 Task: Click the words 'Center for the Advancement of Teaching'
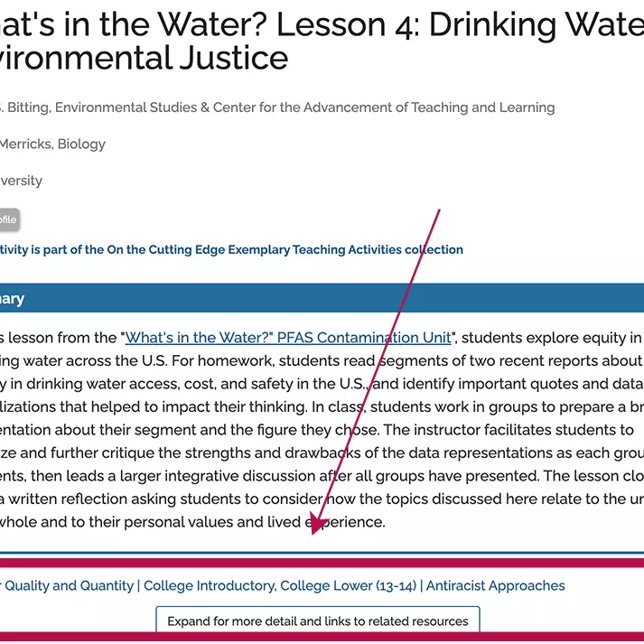click(361, 107)
